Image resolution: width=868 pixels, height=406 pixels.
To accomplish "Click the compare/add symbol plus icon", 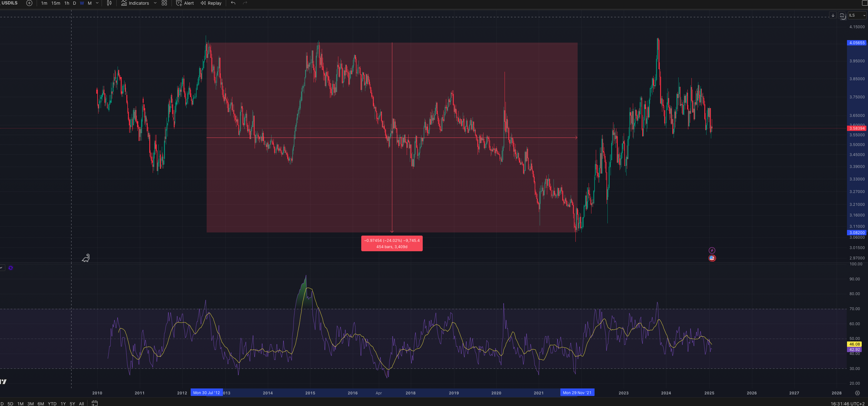I will click(x=29, y=3).
